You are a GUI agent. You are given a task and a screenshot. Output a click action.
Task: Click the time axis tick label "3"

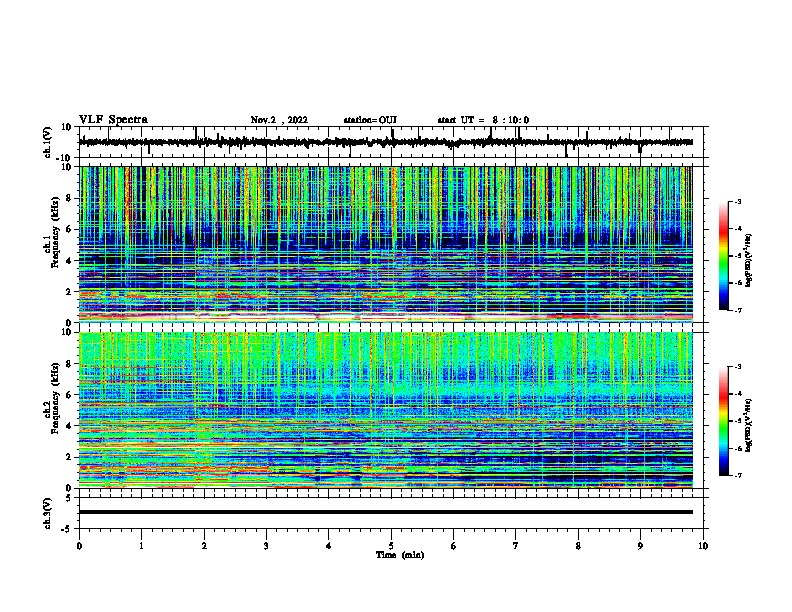point(267,546)
